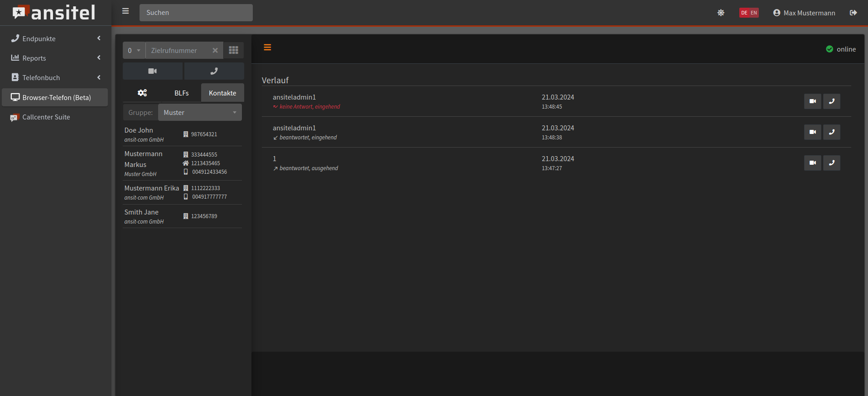Start a video call with the camera button
Screen dimensions: 868x396
[x=153, y=71]
